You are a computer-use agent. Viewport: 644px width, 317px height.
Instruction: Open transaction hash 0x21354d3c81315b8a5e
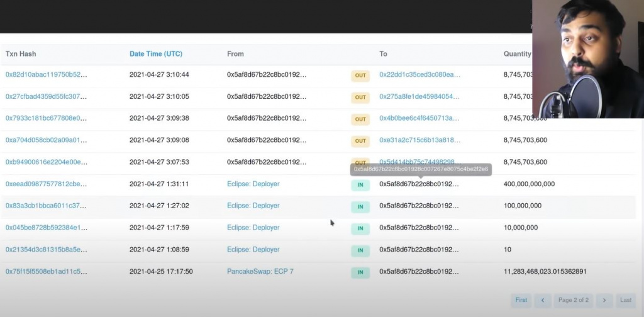pyautogui.click(x=46, y=250)
